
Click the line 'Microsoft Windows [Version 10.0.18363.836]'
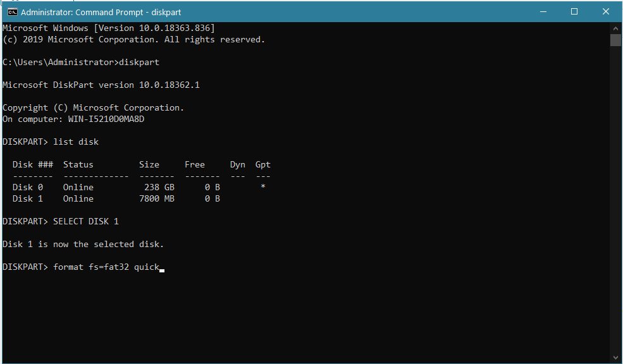click(x=108, y=28)
